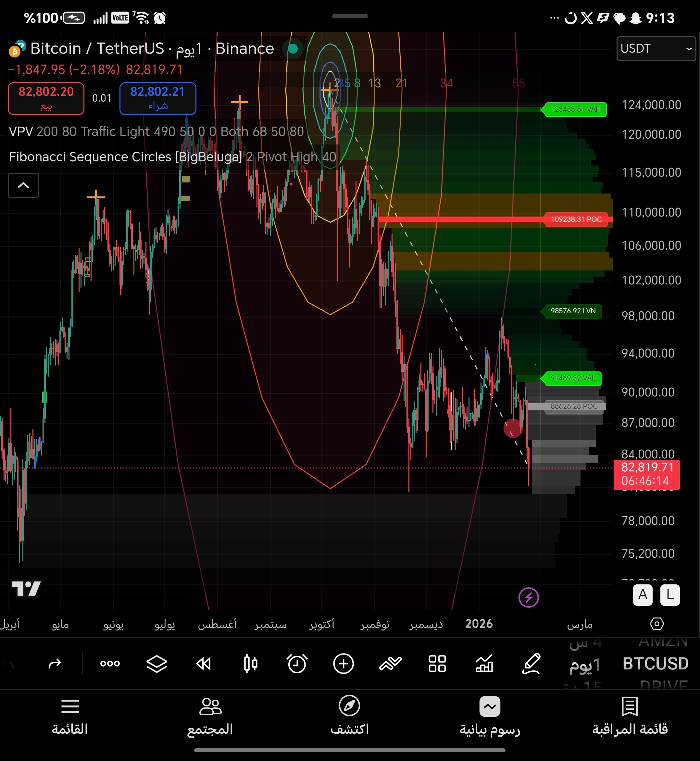Open the chart type candlestick icon

(x=250, y=664)
